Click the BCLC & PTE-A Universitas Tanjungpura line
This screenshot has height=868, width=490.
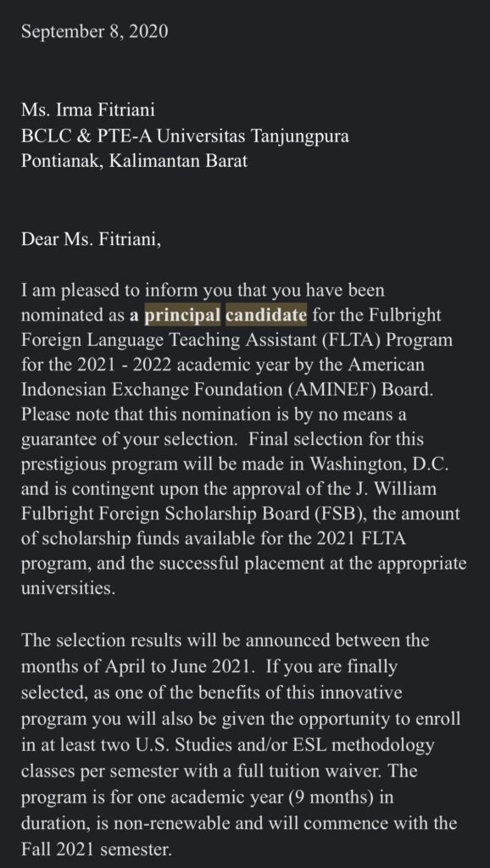[185, 136]
